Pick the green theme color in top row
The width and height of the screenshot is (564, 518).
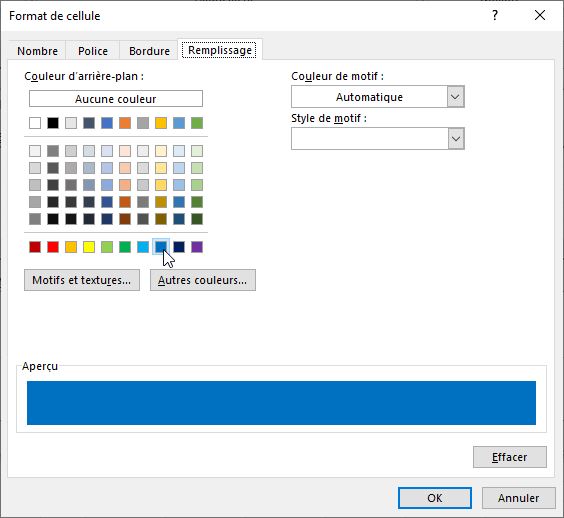[197, 123]
